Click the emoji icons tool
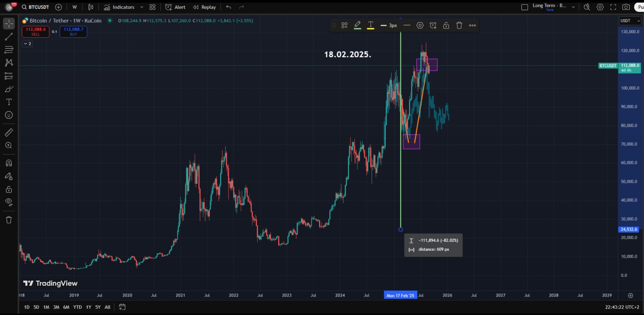 9,115
